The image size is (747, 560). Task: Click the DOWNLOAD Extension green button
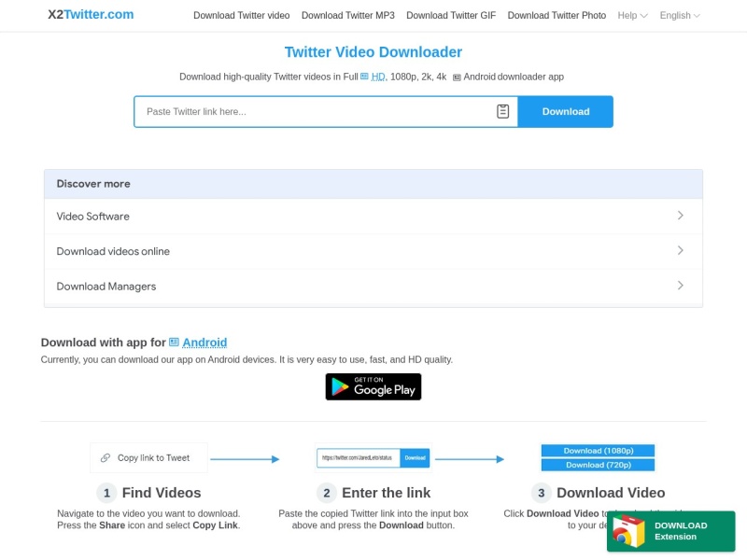670,531
